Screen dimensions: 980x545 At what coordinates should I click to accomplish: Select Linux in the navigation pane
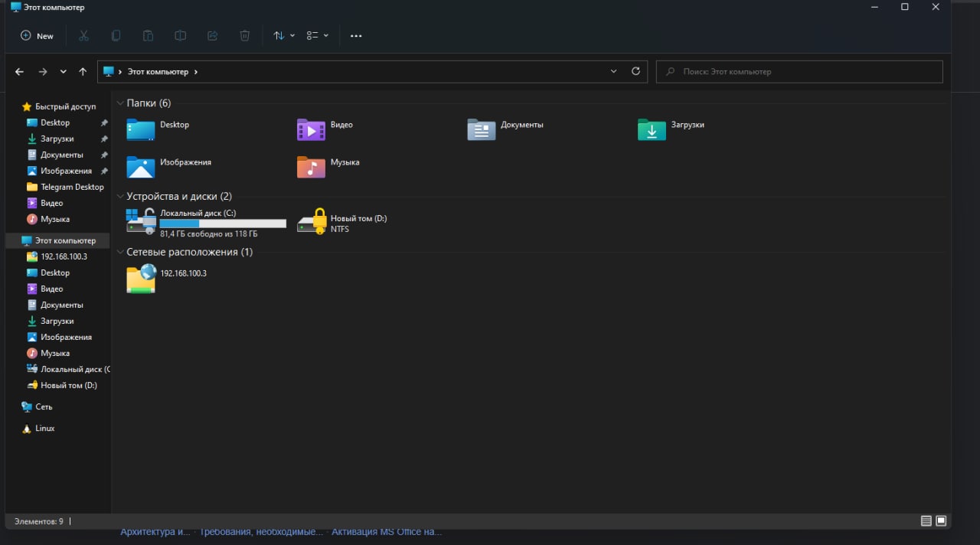[x=44, y=428]
